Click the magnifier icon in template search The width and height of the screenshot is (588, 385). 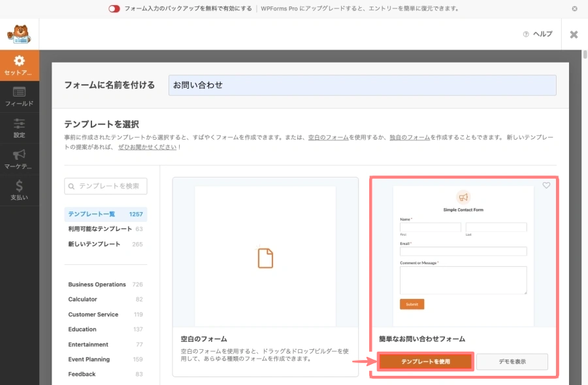pos(72,186)
